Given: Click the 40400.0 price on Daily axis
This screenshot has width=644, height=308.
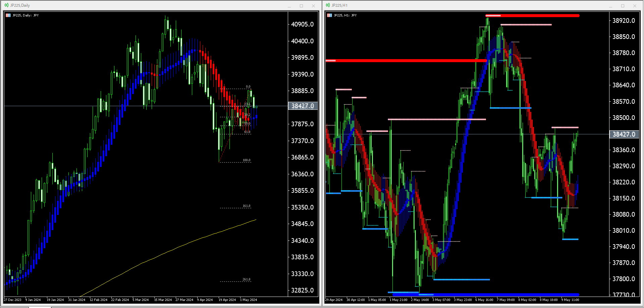Looking at the screenshot, I should 303,41.
